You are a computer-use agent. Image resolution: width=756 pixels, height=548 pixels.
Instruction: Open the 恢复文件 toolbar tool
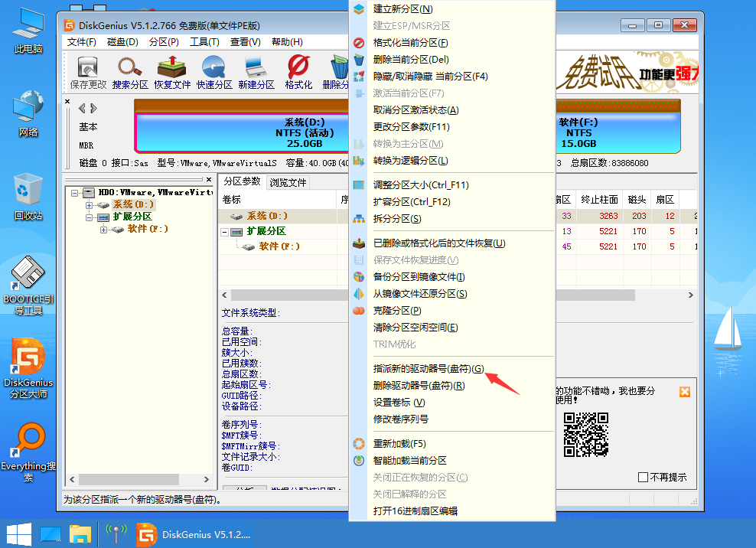[172, 72]
